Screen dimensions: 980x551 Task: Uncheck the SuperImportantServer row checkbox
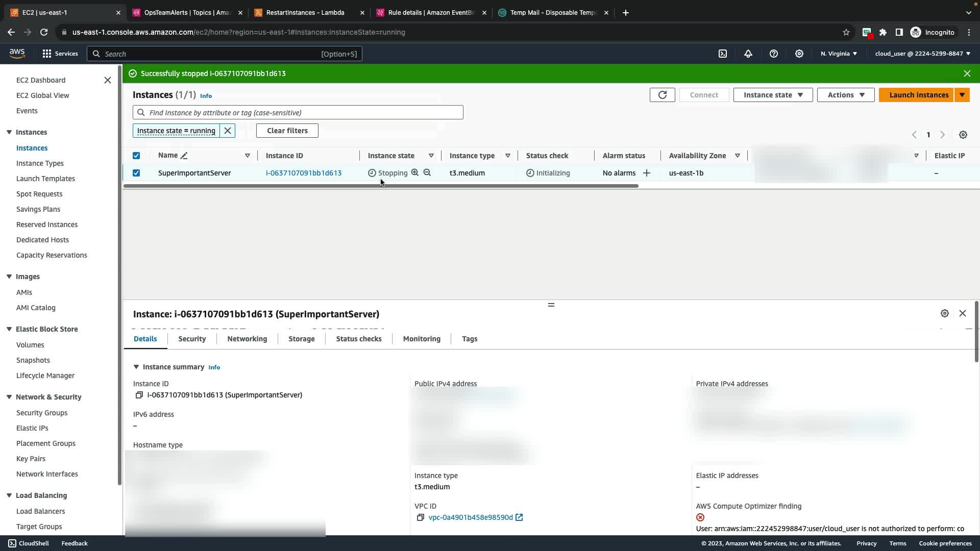(x=136, y=173)
